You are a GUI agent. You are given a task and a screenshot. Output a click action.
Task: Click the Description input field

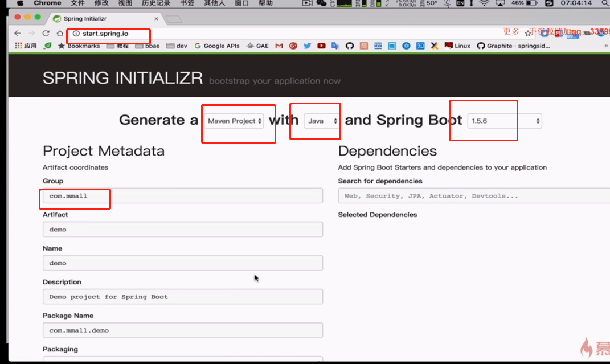[x=183, y=297]
